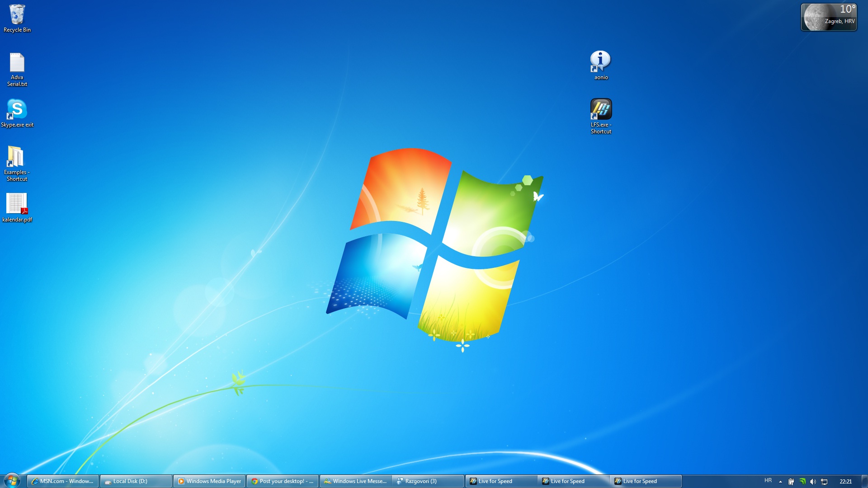Switch to Local Disk (D:) taskbar window
The height and width of the screenshot is (488, 868).
click(x=136, y=481)
